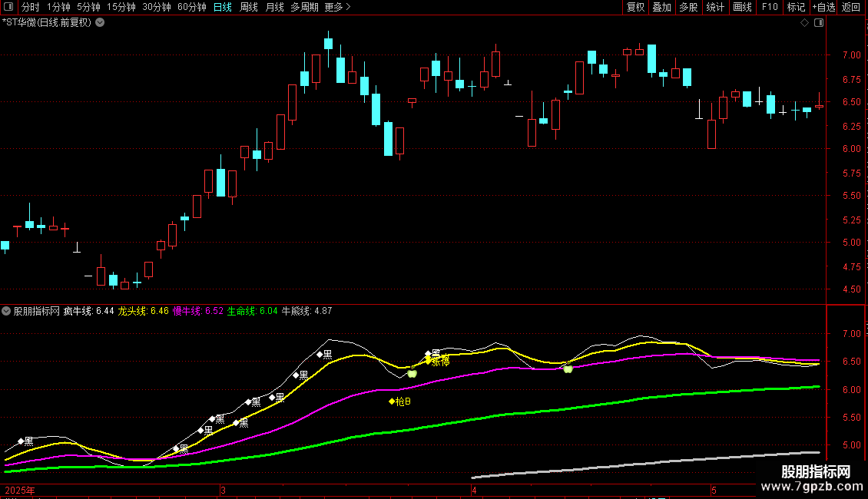Toggle the side panel icon at chart top-right
The image size is (868, 499).
tap(819, 23)
